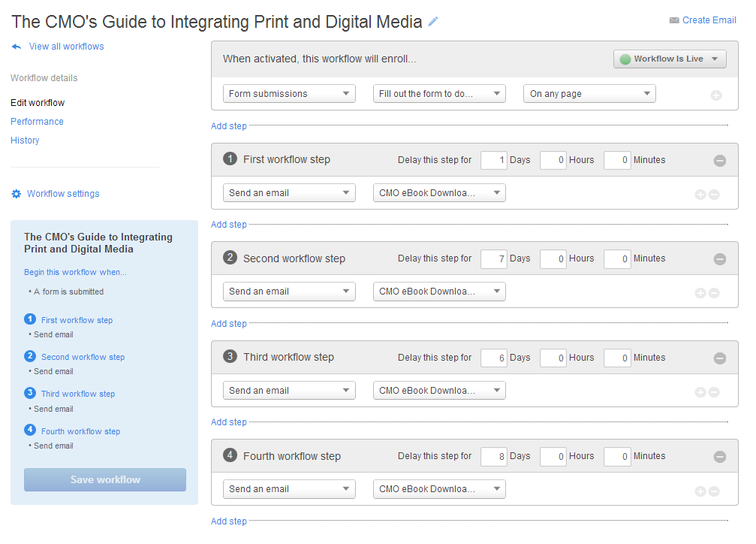
Task: Open the Performance section in sidebar
Action: tap(37, 122)
